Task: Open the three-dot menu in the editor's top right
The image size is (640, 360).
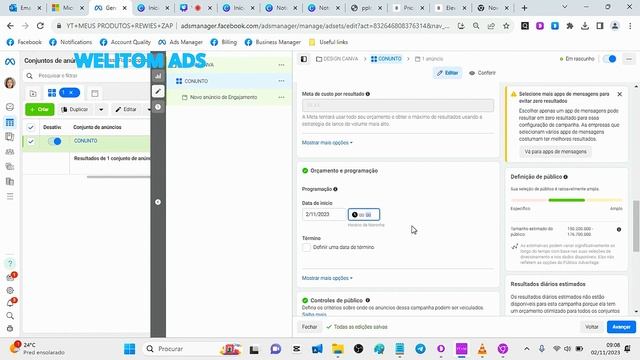Action: pos(629,59)
